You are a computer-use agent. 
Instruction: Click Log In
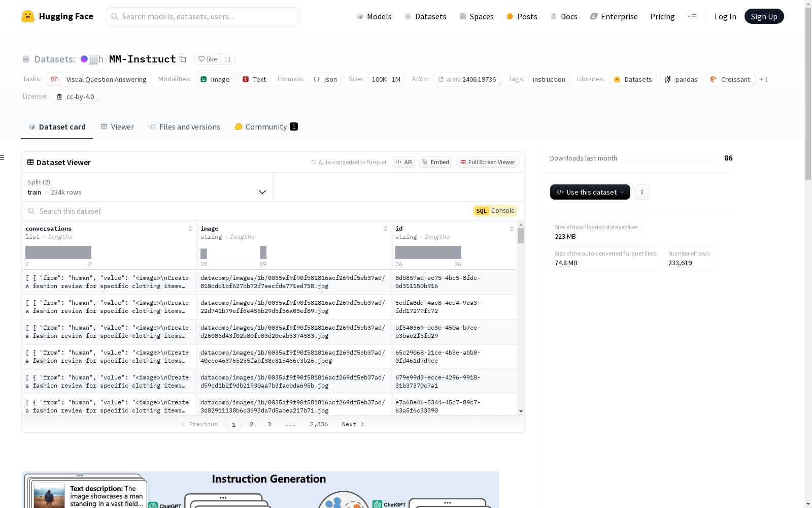point(725,16)
